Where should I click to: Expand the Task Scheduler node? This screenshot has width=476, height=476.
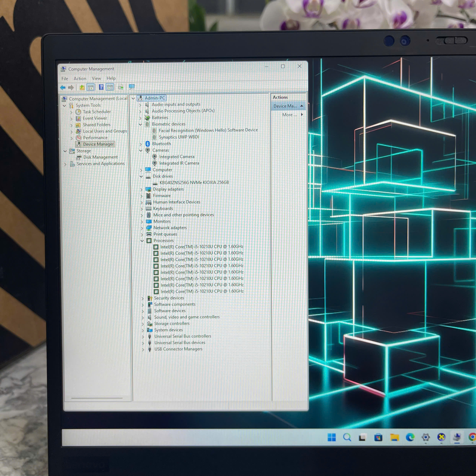[71, 112]
